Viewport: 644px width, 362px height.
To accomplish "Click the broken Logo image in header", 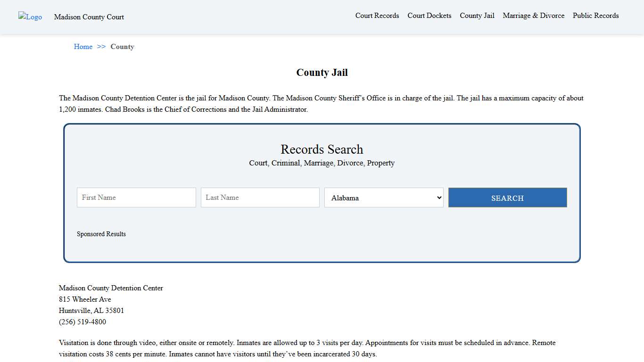I will point(30,17).
